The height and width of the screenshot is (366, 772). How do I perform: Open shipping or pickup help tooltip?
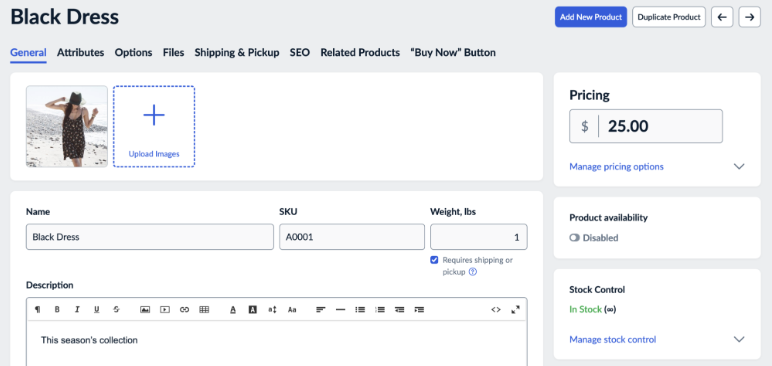tap(473, 271)
